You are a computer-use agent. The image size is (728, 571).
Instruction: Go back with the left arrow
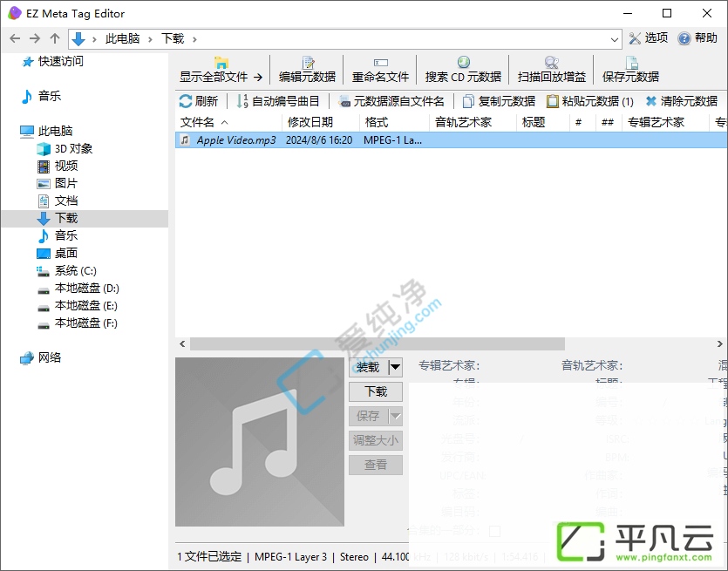pyautogui.click(x=15, y=38)
